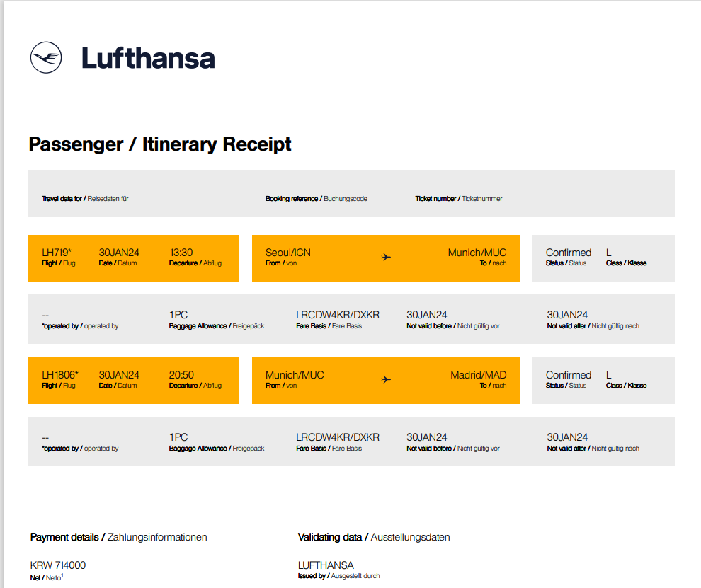Click fare basis LRCDW4KR/DXKR under LH1806

pos(338,437)
